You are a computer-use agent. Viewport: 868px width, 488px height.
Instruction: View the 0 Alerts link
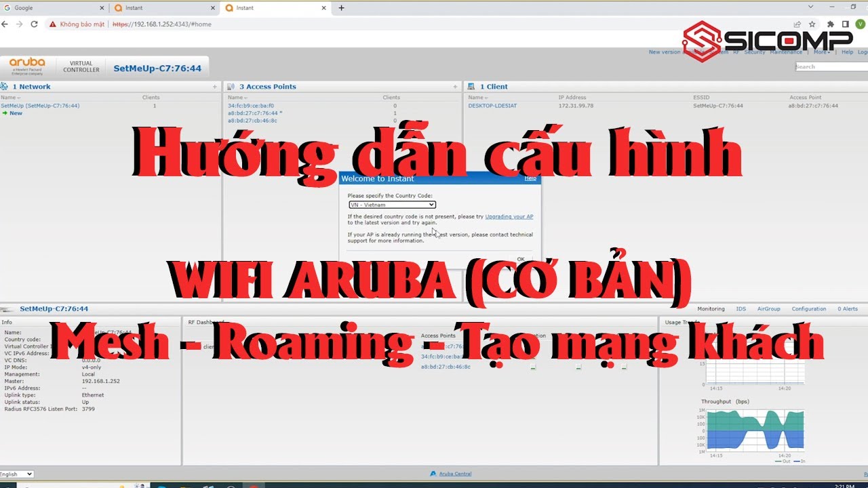848,309
